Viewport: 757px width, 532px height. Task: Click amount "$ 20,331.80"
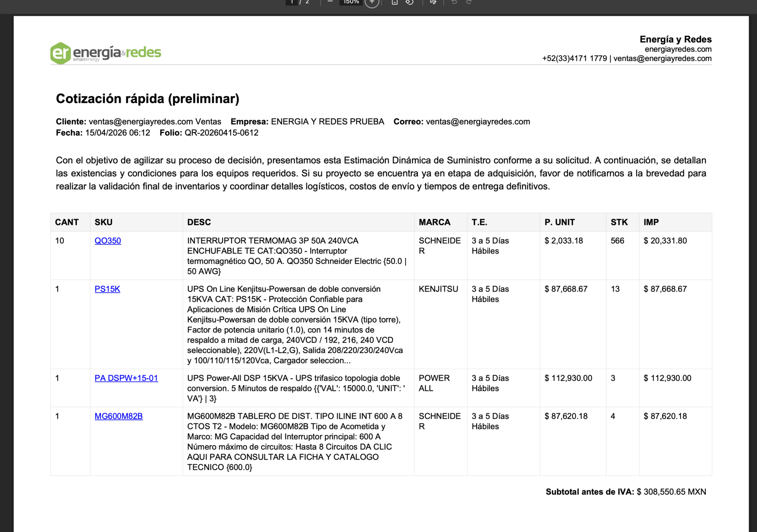pyautogui.click(x=665, y=241)
